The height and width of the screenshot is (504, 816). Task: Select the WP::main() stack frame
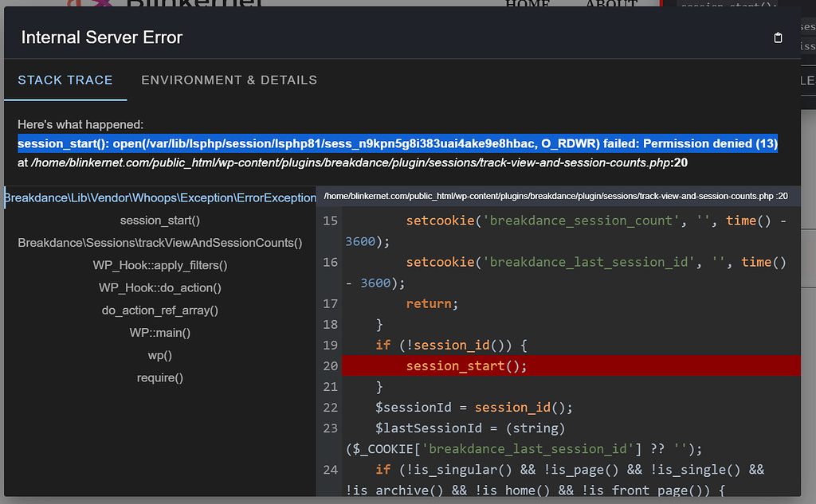[x=159, y=333]
